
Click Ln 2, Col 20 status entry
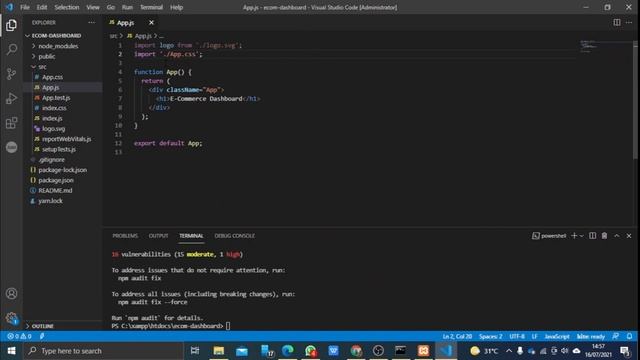tap(457, 336)
